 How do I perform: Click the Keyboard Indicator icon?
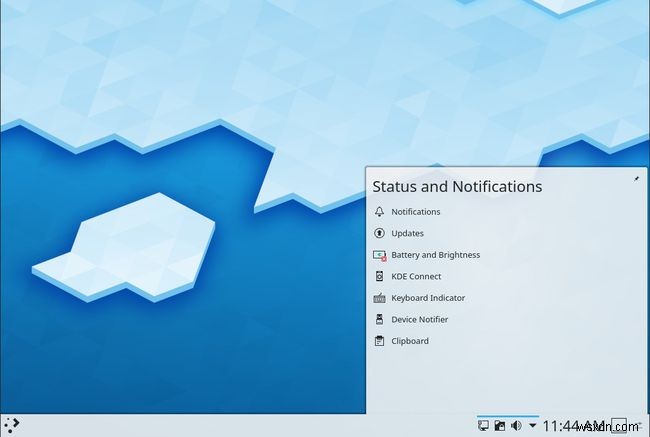(x=379, y=298)
